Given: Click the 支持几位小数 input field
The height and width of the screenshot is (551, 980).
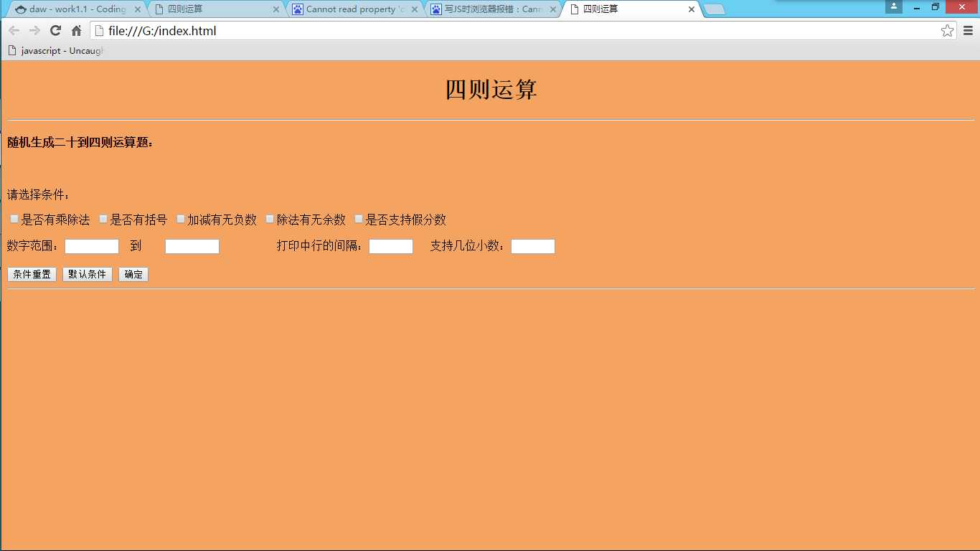Looking at the screenshot, I should tap(533, 246).
